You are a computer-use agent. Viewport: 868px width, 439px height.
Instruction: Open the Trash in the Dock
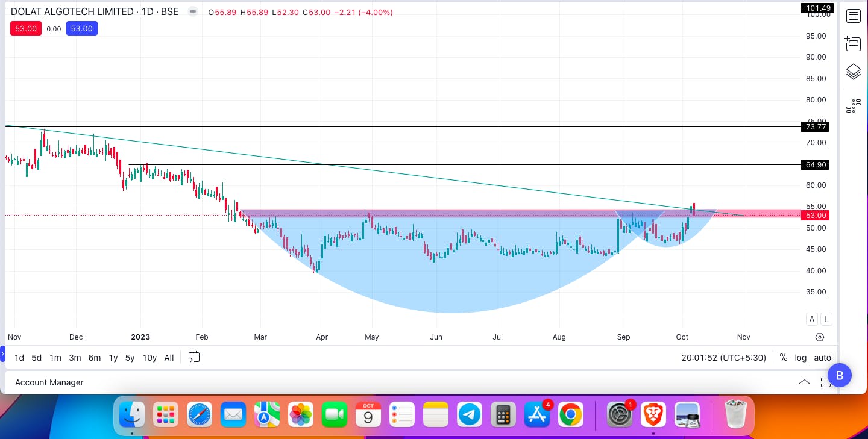point(735,415)
